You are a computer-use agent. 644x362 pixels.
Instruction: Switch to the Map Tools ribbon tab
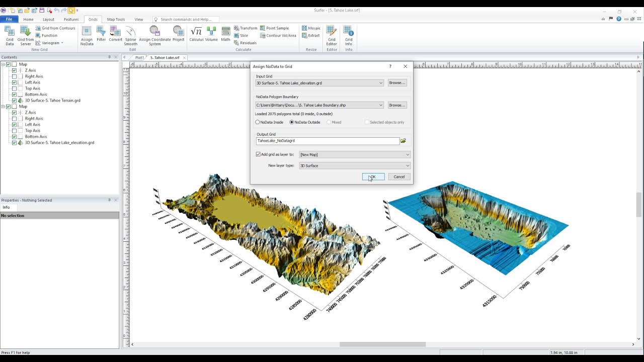point(116,19)
